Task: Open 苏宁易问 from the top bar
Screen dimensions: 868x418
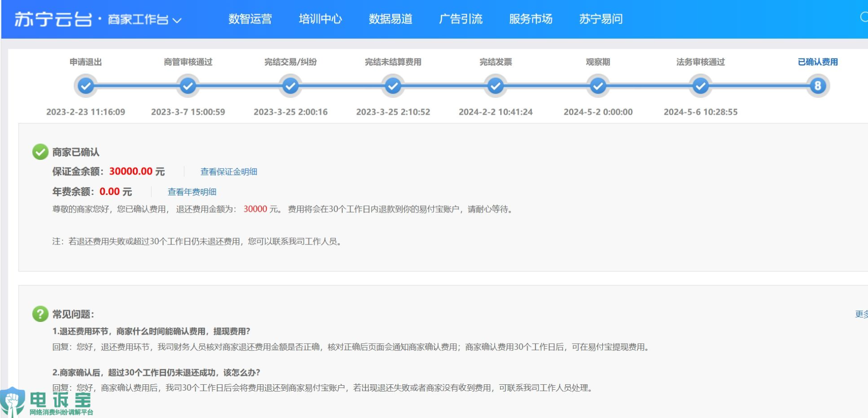Action: [x=601, y=19]
